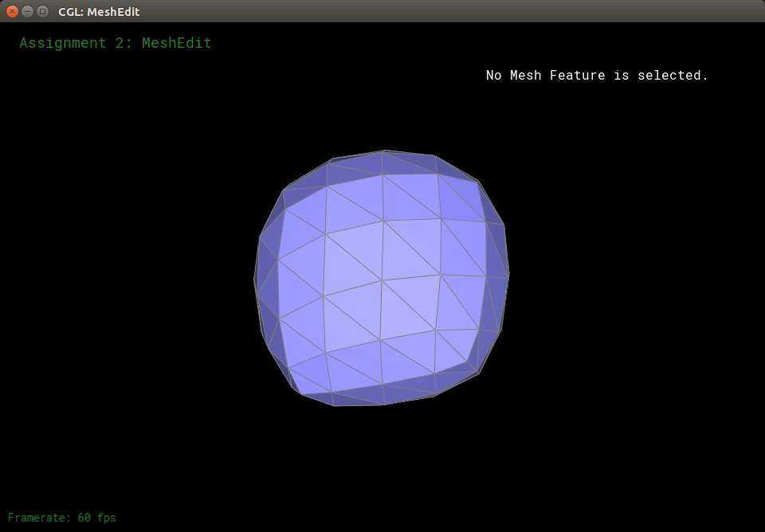The height and width of the screenshot is (532, 765).
Task: Pick the triangle face just below-right of mesh center
Action: pos(418,296)
